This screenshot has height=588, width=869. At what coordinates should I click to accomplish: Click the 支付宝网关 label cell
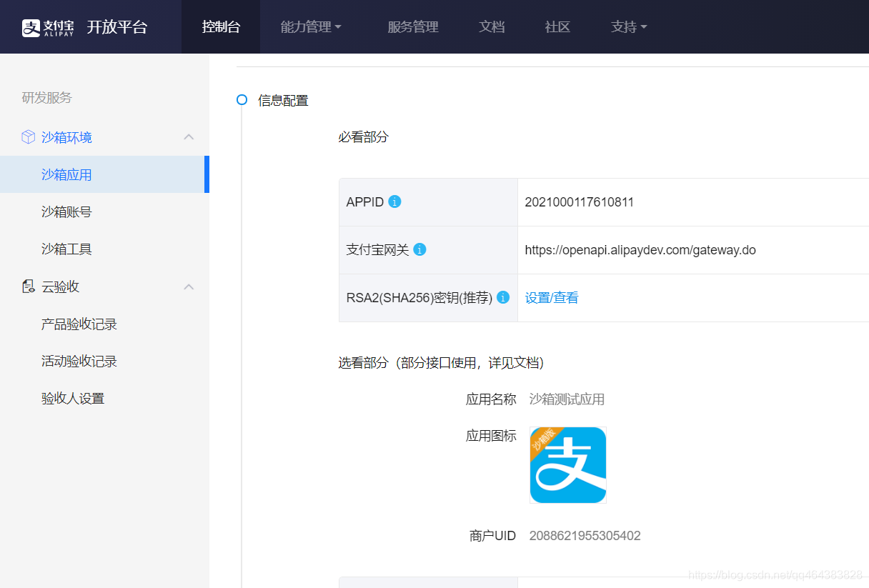pyautogui.click(x=428, y=250)
